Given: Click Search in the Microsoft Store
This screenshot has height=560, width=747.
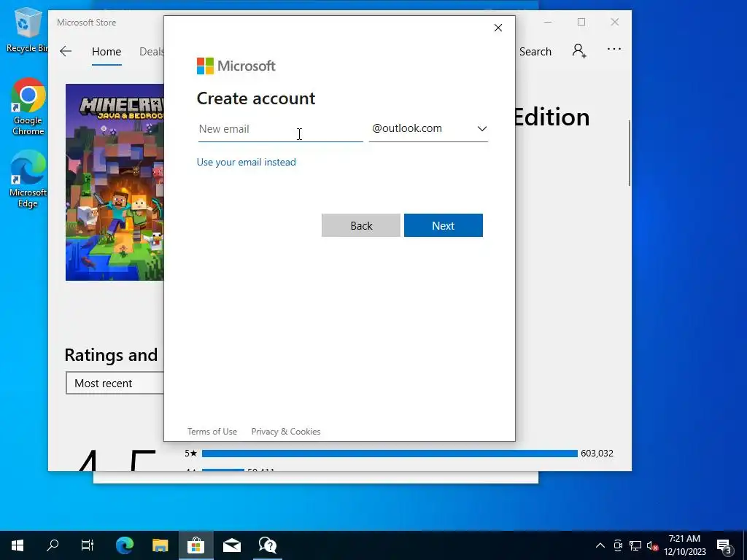Looking at the screenshot, I should pyautogui.click(x=535, y=52).
